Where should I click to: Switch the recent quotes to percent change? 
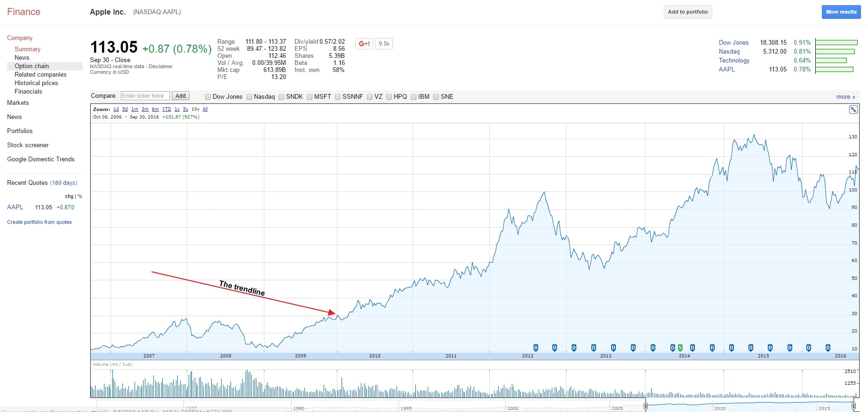80,197
